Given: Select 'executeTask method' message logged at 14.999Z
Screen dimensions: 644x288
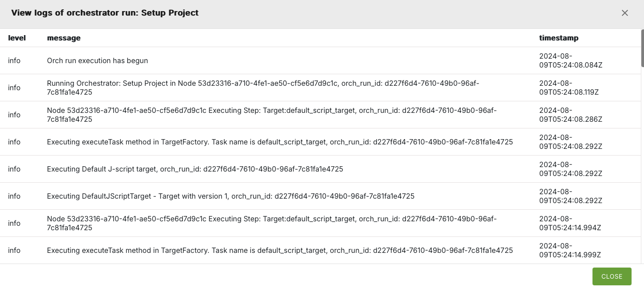Looking at the screenshot, I should pyautogui.click(x=280, y=250).
